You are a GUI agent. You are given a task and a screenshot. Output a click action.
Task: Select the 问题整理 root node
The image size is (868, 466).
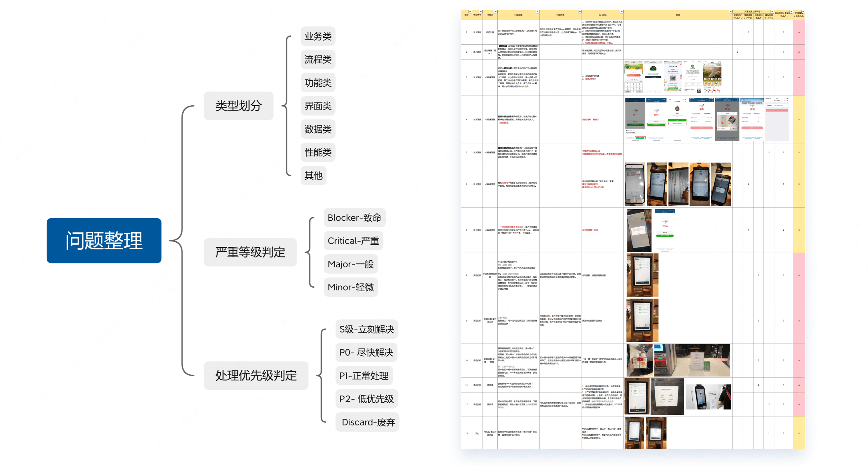(x=104, y=241)
